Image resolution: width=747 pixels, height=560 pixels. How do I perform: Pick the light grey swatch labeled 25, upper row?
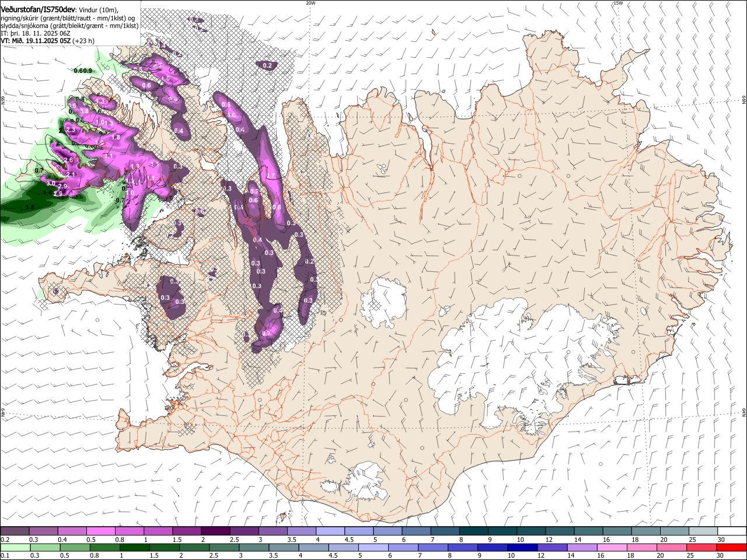pyautogui.click(x=703, y=531)
